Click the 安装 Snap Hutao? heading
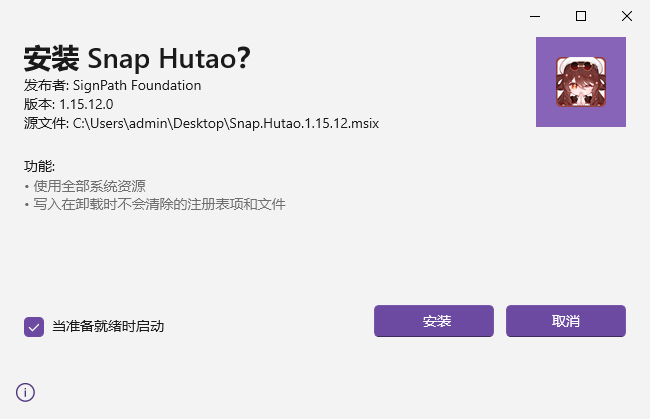The width and height of the screenshot is (650, 419). [137, 58]
